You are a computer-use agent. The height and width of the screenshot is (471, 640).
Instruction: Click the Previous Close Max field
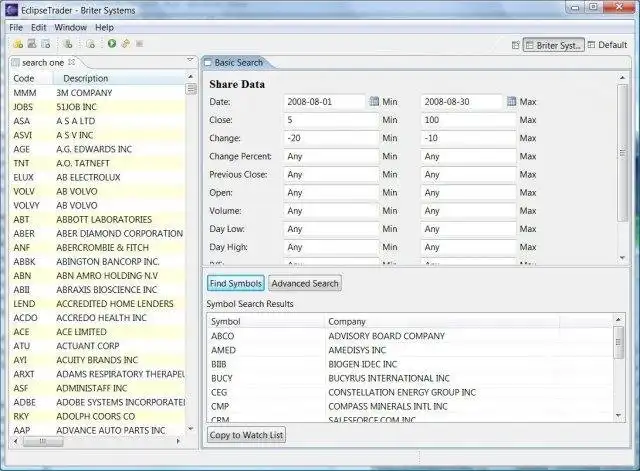click(468, 174)
